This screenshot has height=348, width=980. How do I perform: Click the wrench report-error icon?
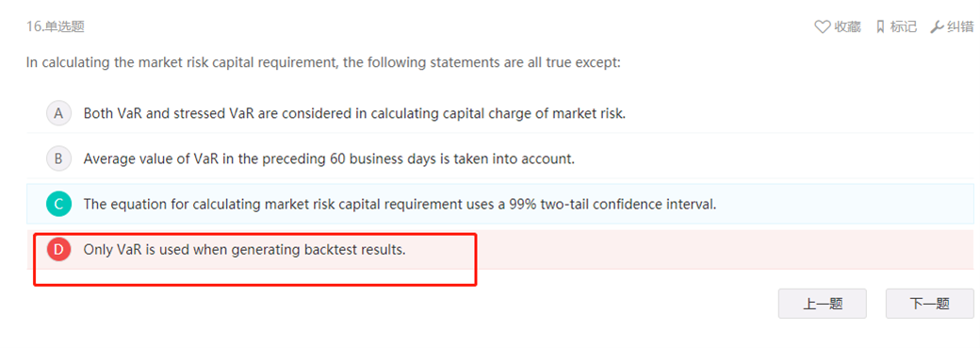937,27
